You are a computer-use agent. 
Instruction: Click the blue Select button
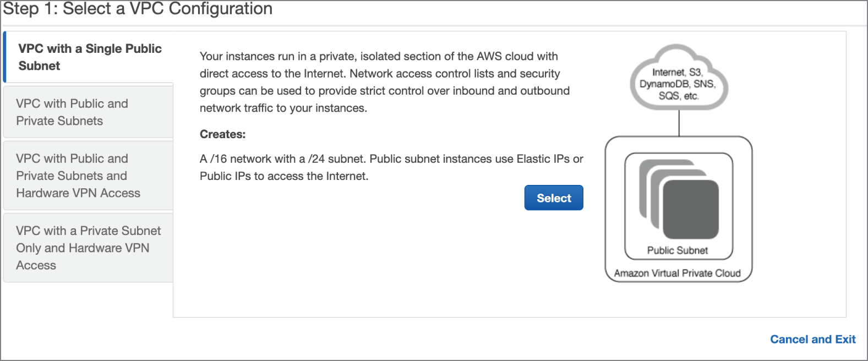[x=554, y=198]
